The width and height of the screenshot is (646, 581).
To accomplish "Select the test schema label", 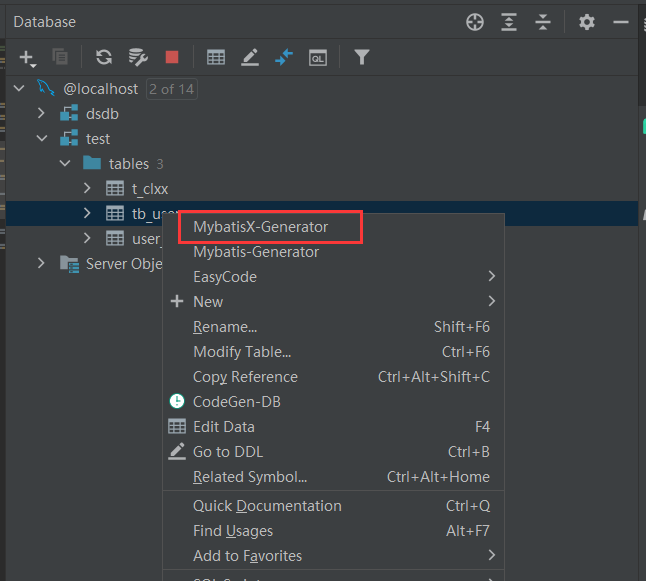I will coord(98,139).
